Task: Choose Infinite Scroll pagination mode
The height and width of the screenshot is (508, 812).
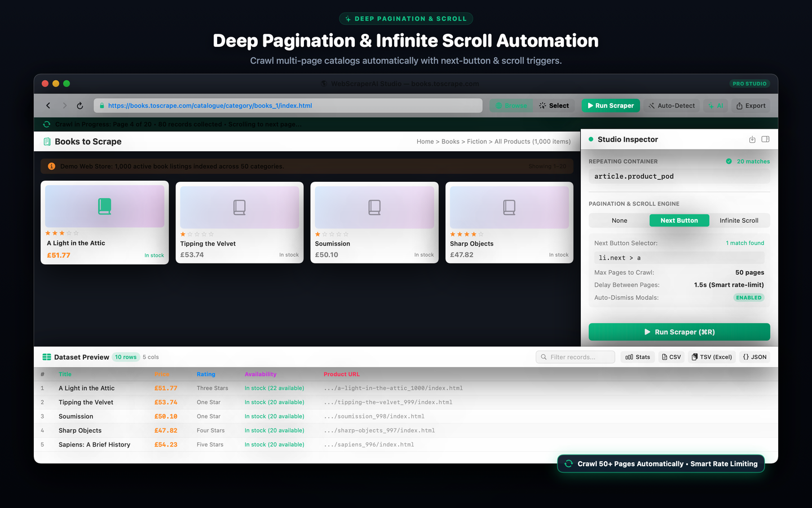Action: coord(739,221)
